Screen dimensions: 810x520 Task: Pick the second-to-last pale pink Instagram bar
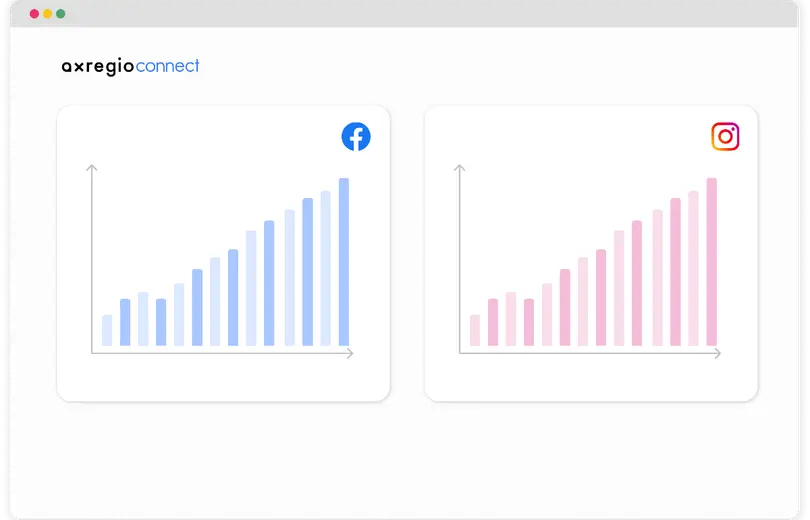[x=693, y=269]
